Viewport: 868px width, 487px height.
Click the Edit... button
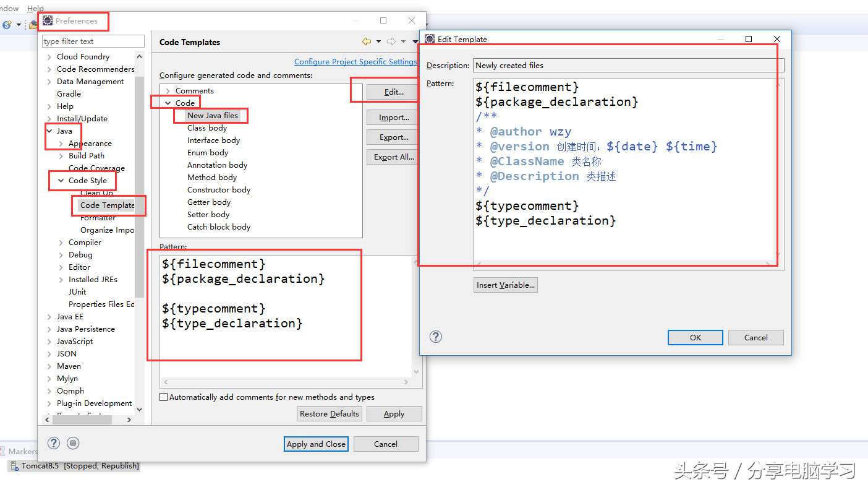point(394,92)
